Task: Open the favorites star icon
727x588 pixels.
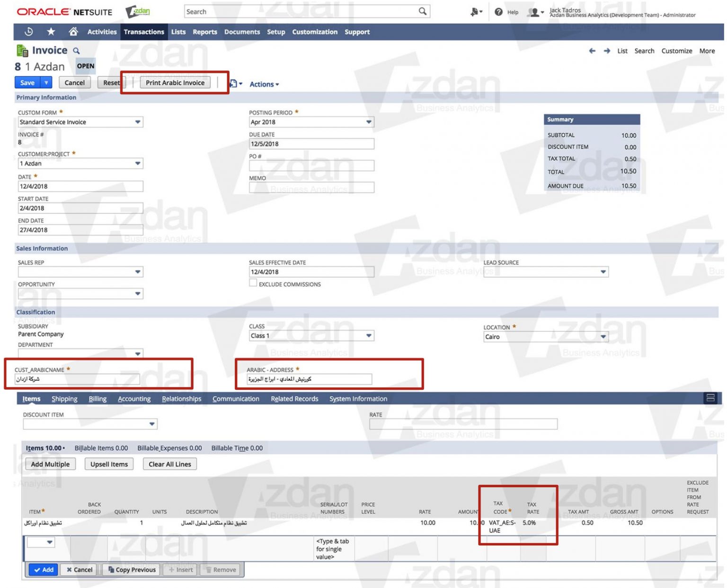Action: [x=51, y=32]
